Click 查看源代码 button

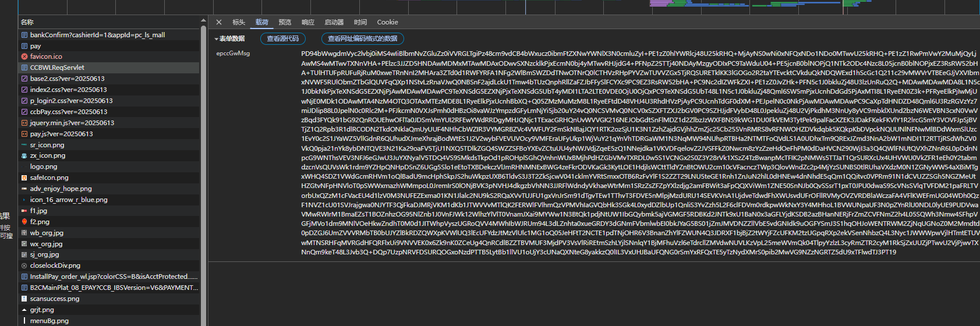click(x=282, y=38)
